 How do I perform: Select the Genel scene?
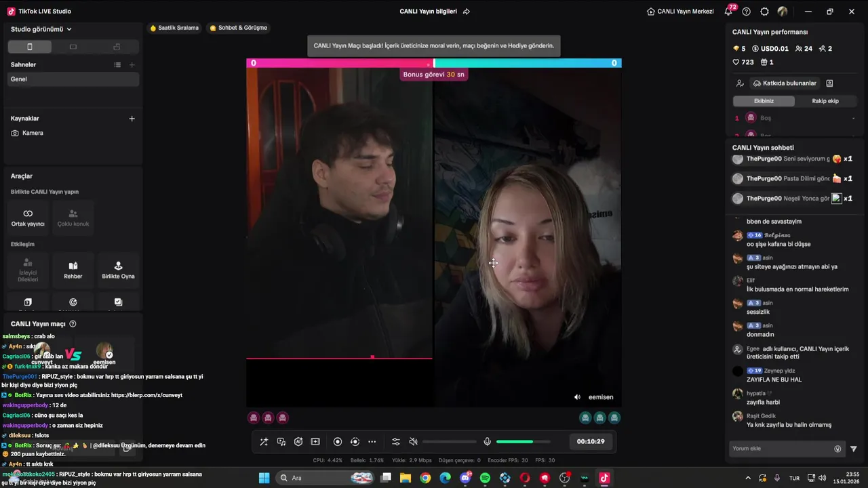(73, 79)
